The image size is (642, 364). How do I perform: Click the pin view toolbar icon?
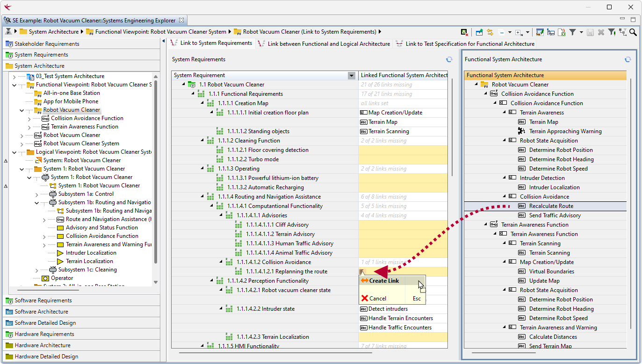[479, 32]
